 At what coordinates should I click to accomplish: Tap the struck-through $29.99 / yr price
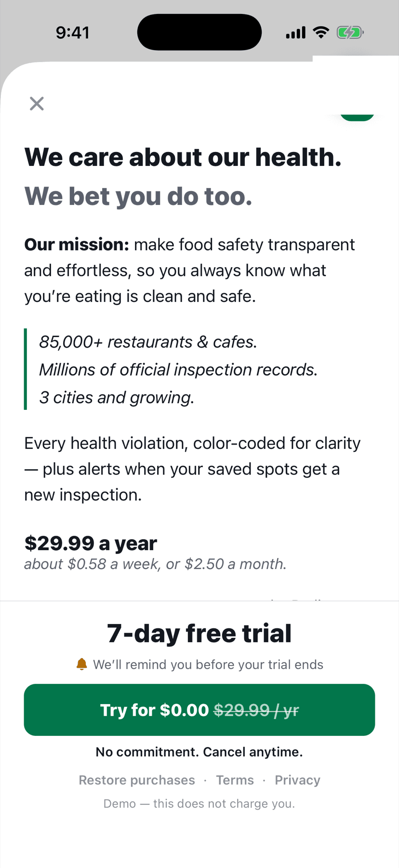click(256, 710)
